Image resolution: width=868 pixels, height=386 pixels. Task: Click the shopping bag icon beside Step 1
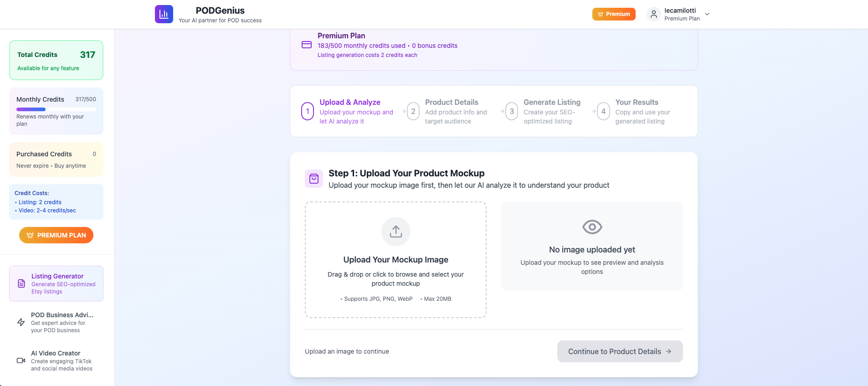point(314,179)
